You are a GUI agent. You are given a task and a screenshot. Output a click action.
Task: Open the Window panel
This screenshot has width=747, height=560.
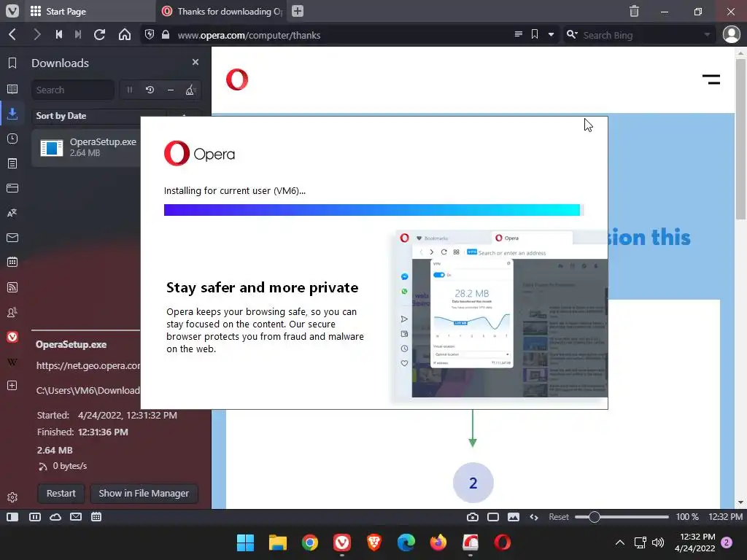12,188
